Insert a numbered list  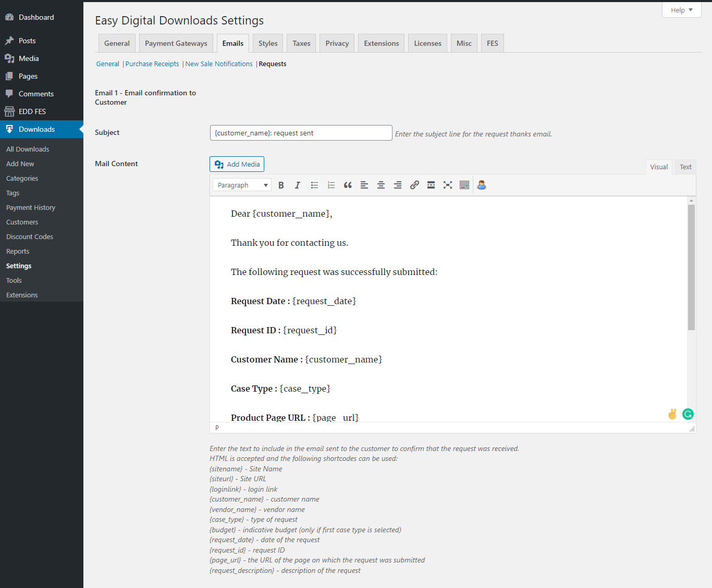coord(331,185)
